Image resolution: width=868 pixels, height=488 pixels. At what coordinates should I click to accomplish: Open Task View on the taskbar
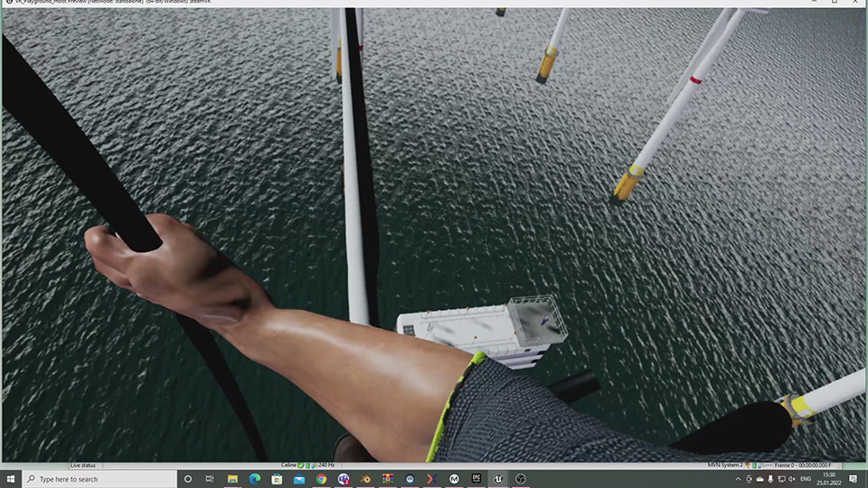tap(209, 479)
